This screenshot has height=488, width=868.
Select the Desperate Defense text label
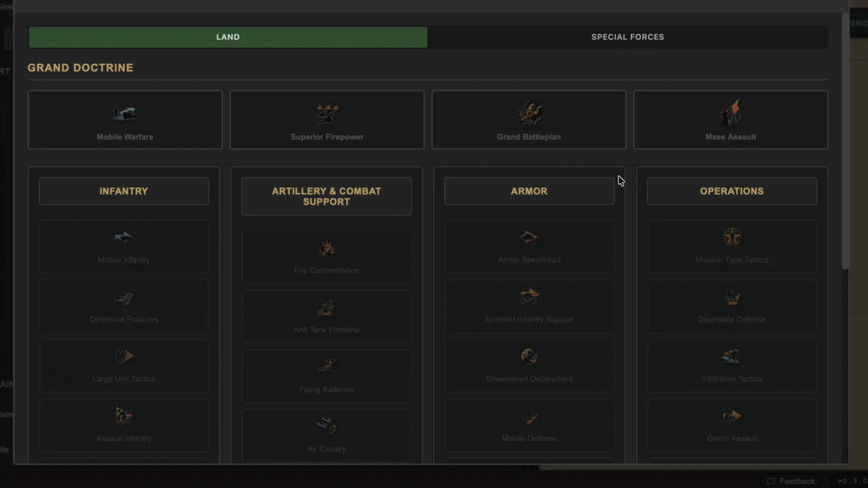[x=732, y=320]
